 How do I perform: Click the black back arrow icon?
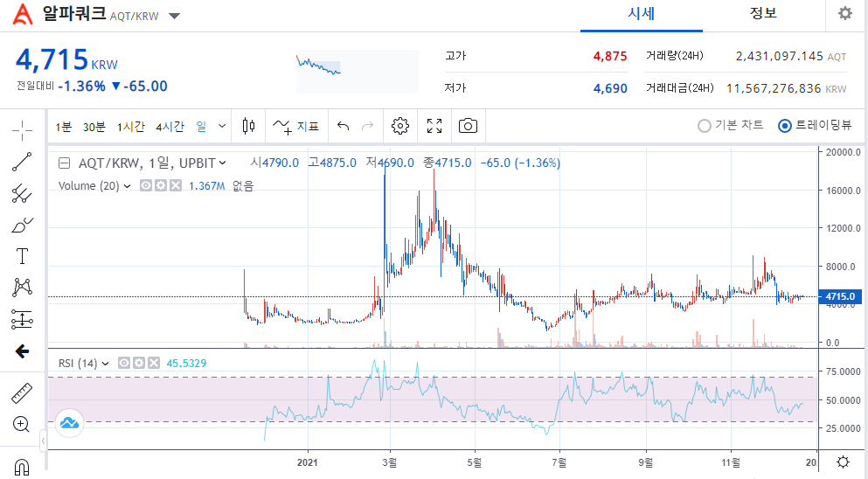[22, 351]
